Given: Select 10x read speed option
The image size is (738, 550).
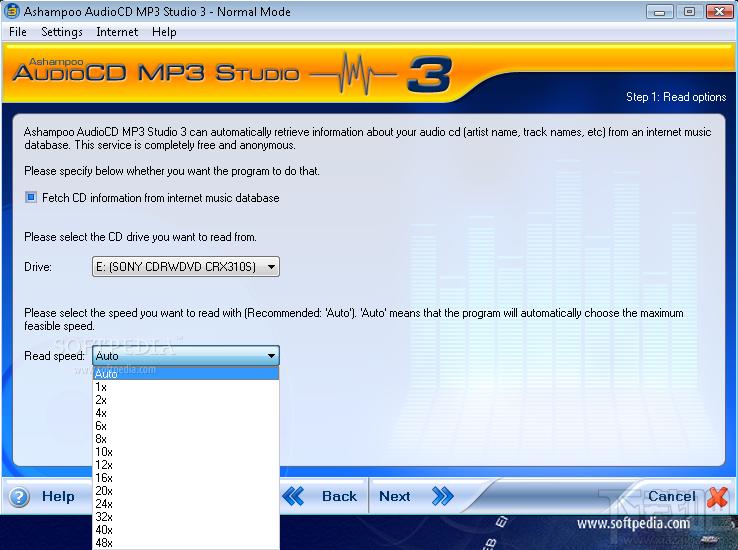Looking at the screenshot, I should point(185,452).
